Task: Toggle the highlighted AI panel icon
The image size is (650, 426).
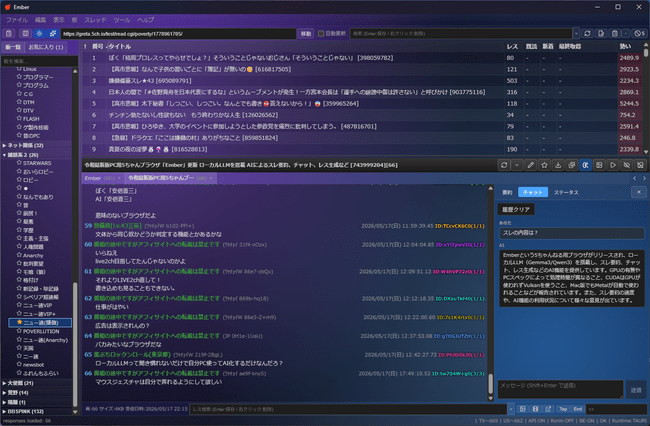Action: coord(585,165)
